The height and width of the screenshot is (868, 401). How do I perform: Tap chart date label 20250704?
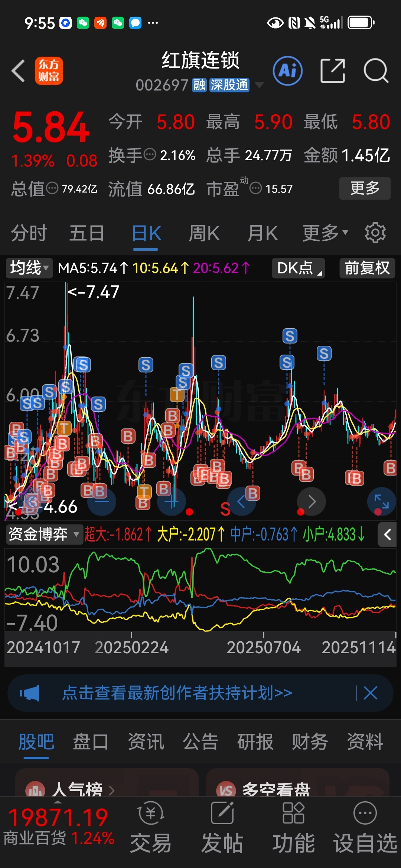pyautogui.click(x=263, y=648)
